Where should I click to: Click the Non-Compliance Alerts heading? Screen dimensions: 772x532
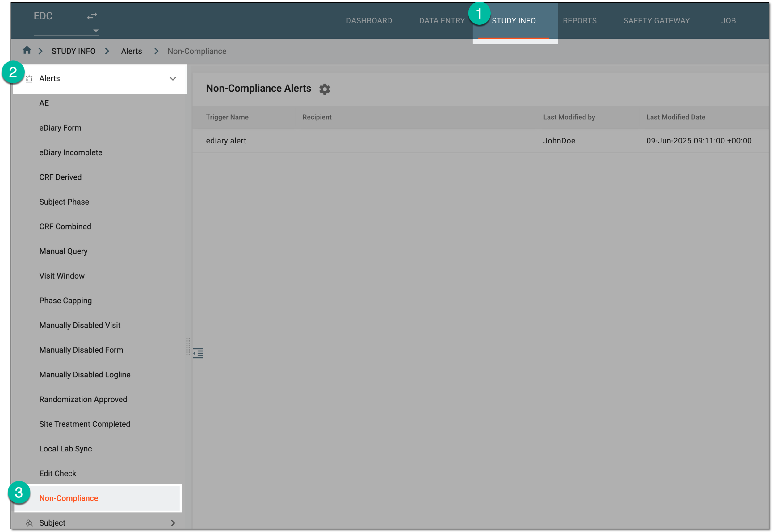(x=258, y=88)
